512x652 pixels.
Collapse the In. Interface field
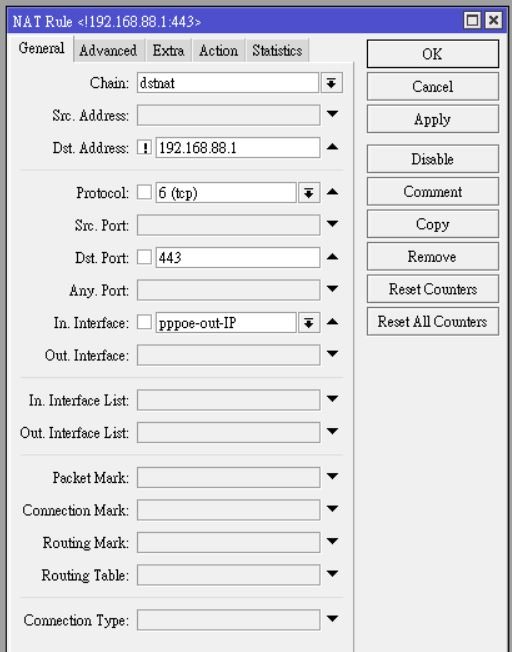(332, 321)
